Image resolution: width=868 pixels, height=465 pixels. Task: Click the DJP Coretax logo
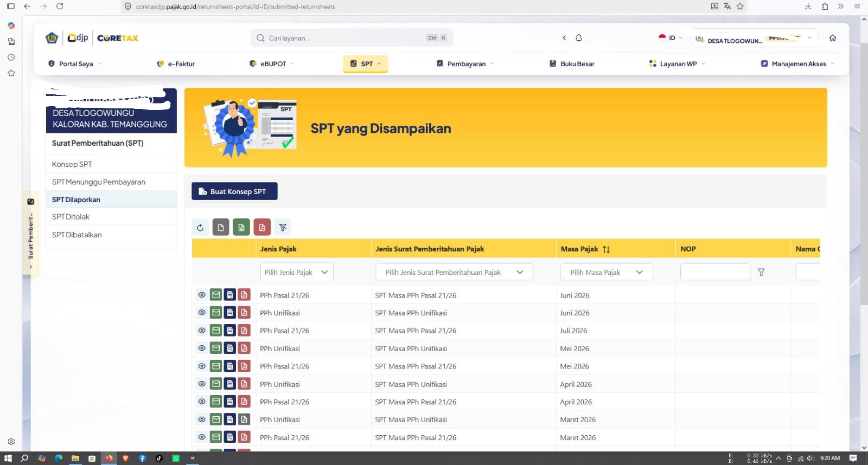[92, 38]
